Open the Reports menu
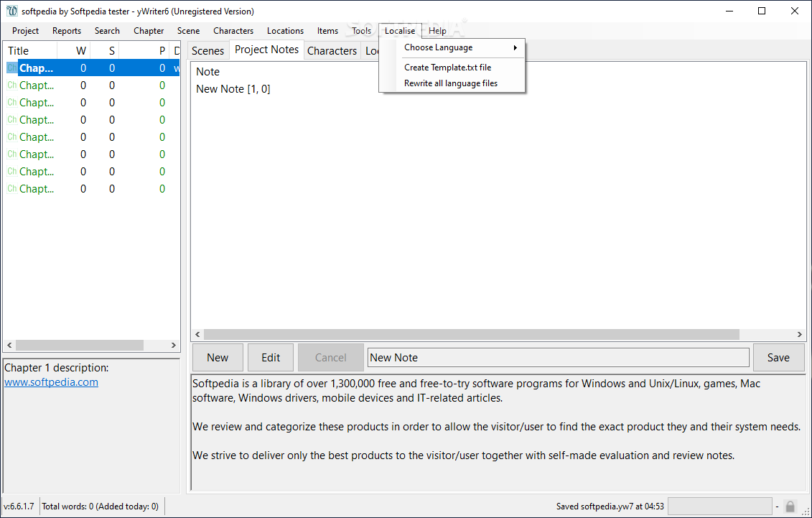Screen dimensions: 812x518 (67, 31)
